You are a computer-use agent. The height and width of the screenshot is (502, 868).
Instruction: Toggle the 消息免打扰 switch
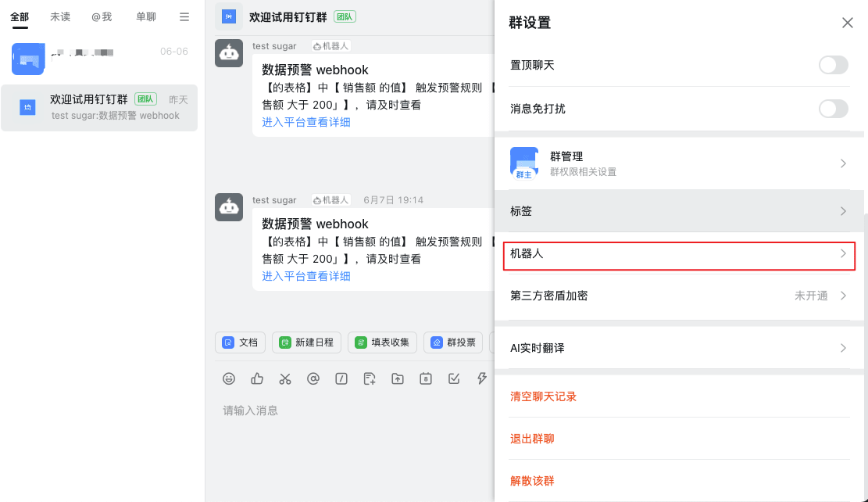(x=833, y=109)
